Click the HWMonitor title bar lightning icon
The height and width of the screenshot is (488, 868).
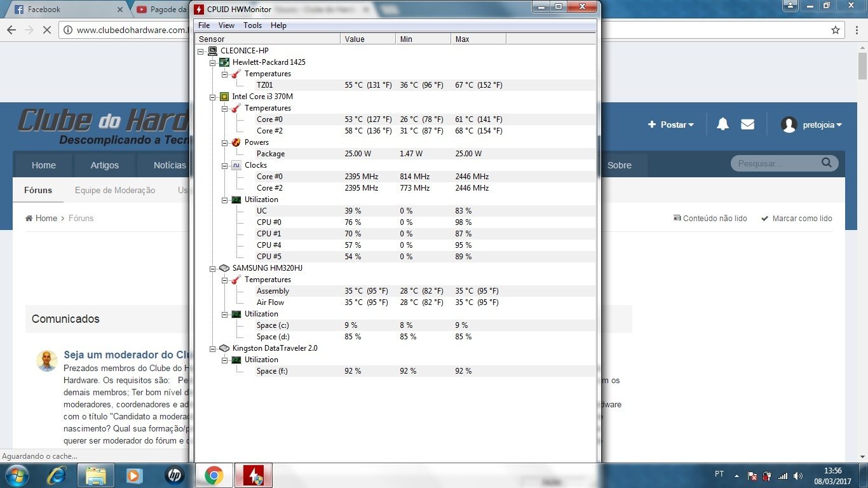tap(200, 10)
